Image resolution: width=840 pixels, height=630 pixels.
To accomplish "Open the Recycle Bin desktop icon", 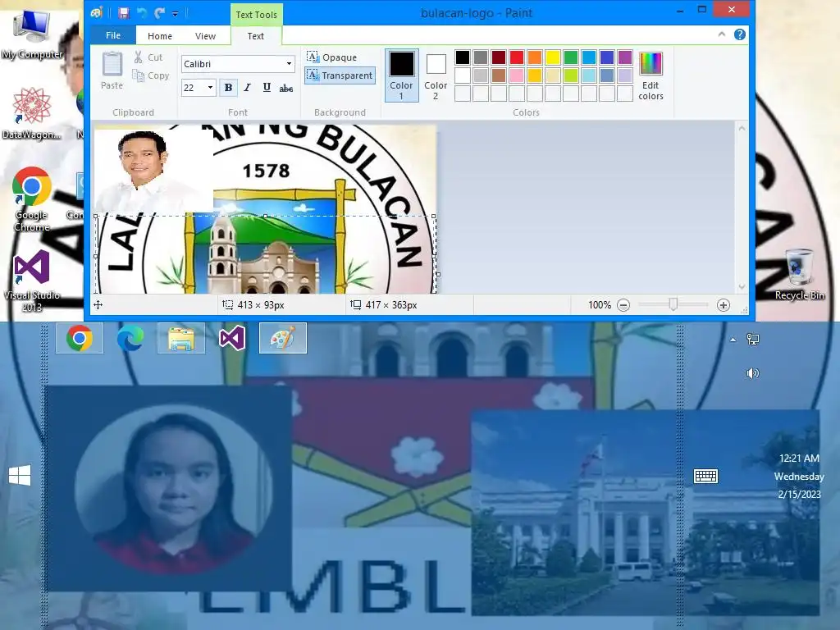I will pyautogui.click(x=799, y=274).
